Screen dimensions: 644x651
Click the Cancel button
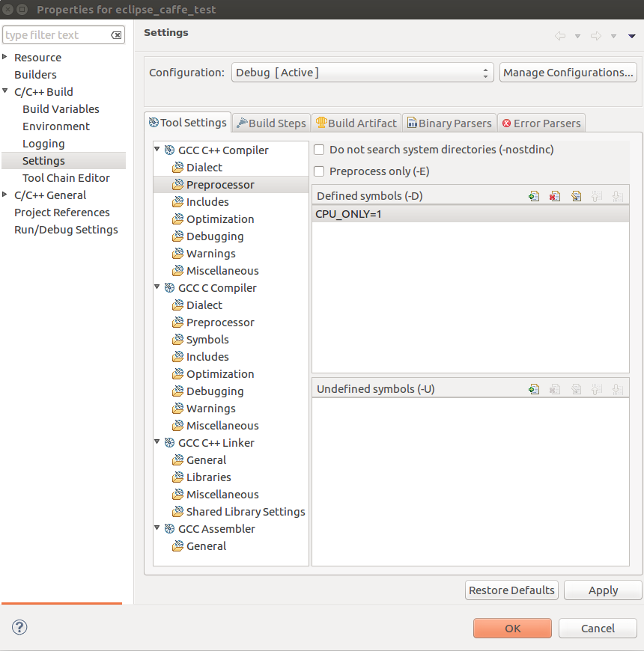(598, 628)
